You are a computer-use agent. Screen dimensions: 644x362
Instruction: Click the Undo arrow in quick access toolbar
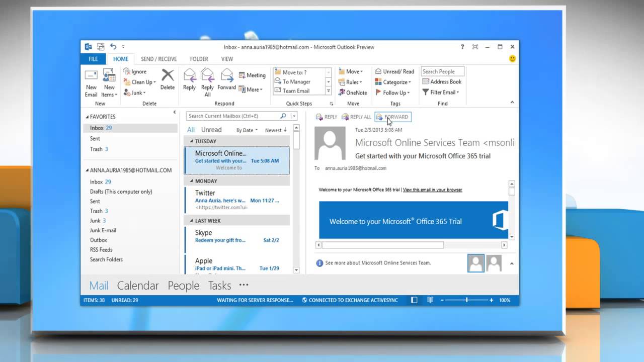pos(113,47)
